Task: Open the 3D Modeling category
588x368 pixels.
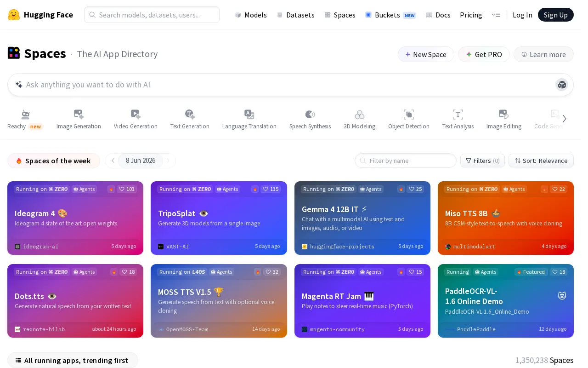Action: pos(360,120)
